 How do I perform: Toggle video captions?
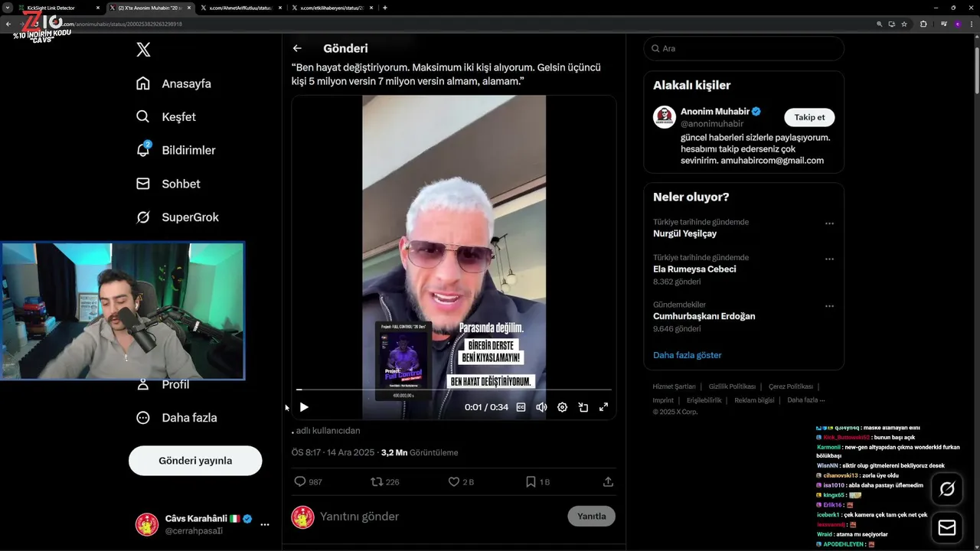coord(521,407)
